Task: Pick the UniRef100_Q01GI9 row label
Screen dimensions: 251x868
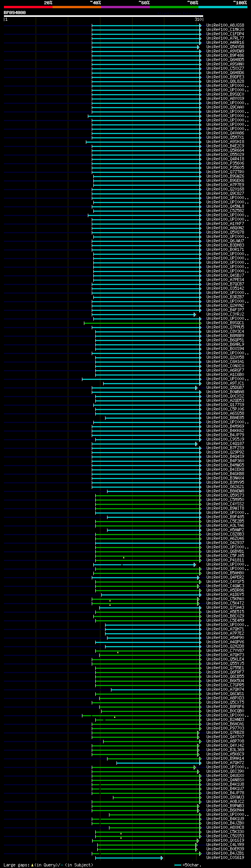Action: (x=225, y=840)
